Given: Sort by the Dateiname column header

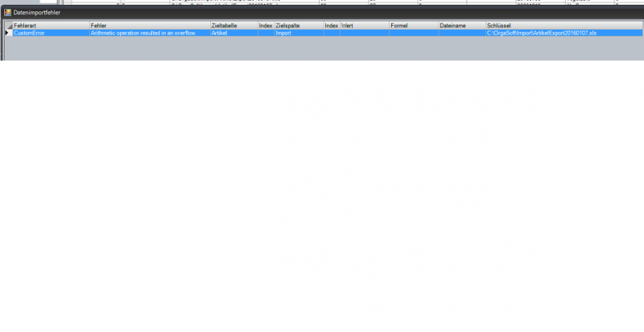Looking at the screenshot, I should point(461,26).
